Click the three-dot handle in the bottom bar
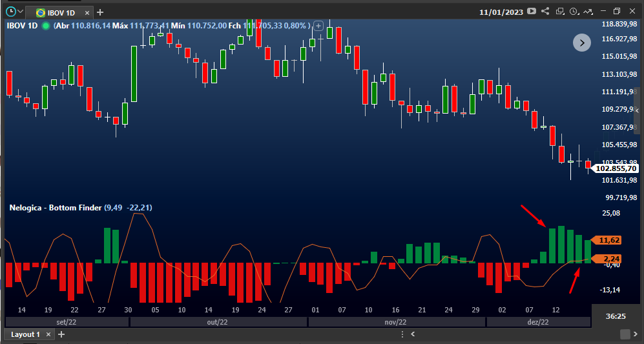Screen dimensions: 644x344 [x=402, y=334]
